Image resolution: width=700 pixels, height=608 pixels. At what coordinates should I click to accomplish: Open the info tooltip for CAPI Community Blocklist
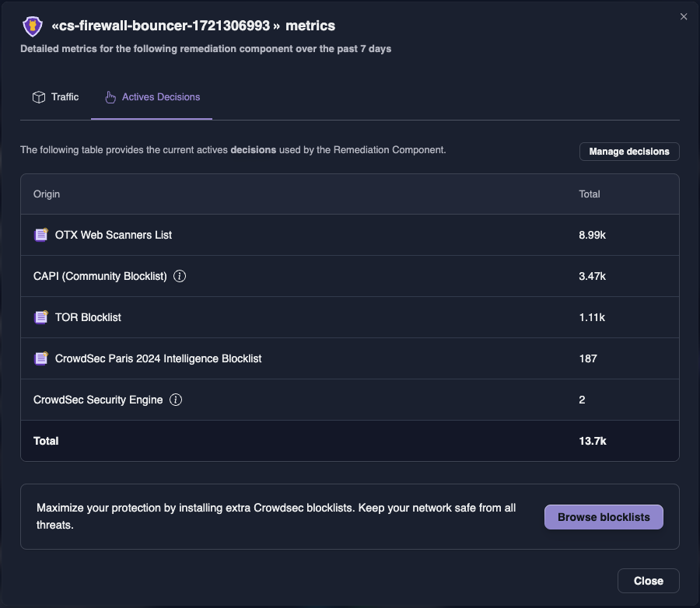click(180, 276)
